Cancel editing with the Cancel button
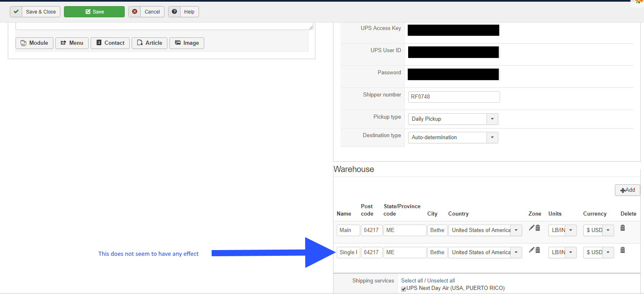The image size is (644, 294). point(146,12)
